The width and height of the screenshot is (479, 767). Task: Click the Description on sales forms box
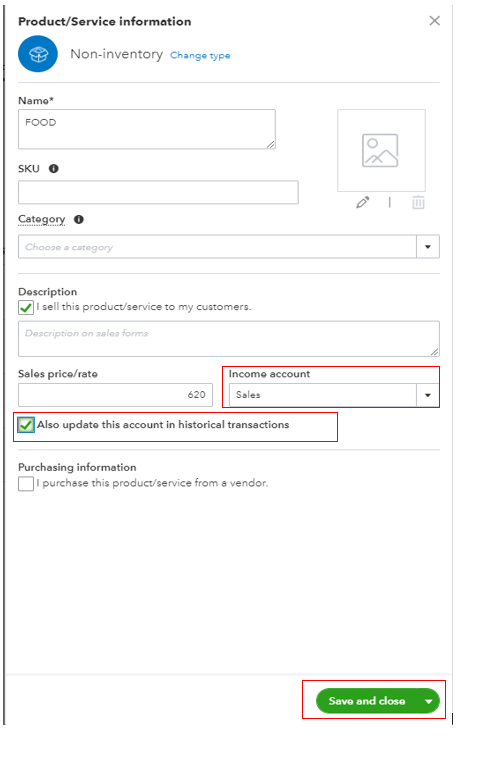pyautogui.click(x=228, y=338)
